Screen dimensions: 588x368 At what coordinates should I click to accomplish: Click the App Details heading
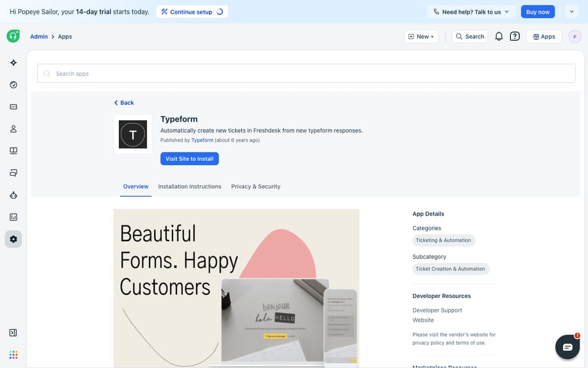[x=428, y=214]
